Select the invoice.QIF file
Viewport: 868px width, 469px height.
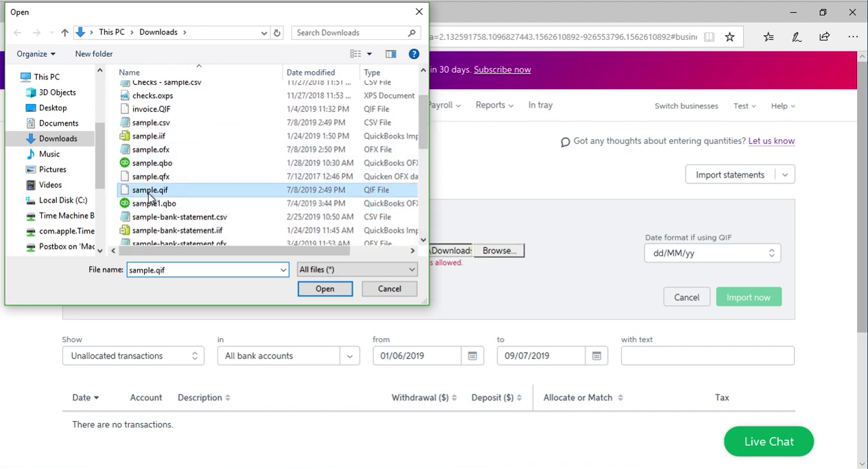pyautogui.click(x=152, y=109)
